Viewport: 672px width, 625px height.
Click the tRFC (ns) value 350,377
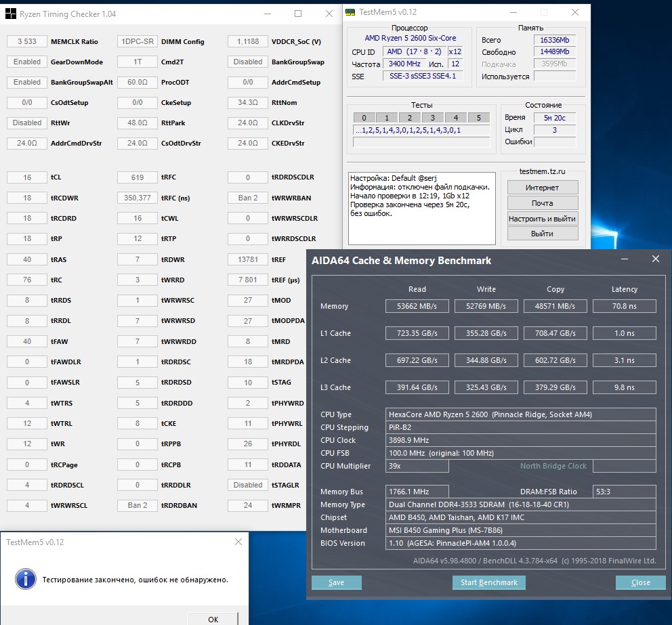click(138, 198)
